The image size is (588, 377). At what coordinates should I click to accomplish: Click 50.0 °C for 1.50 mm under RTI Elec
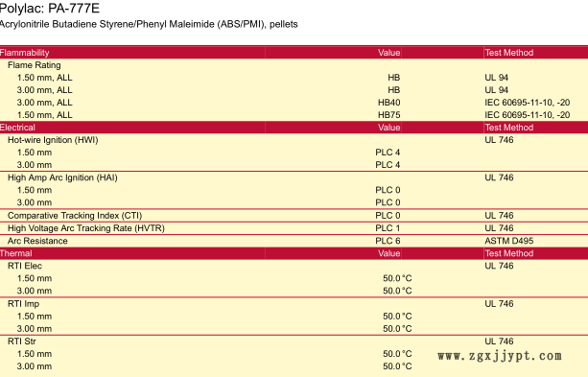pos(397,278)
